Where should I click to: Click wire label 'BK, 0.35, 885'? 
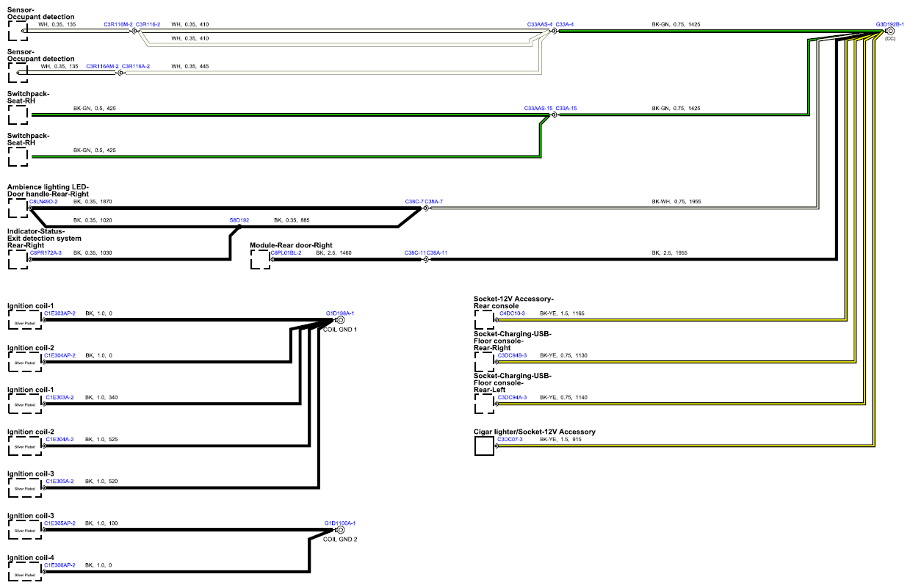coord(292,220)
